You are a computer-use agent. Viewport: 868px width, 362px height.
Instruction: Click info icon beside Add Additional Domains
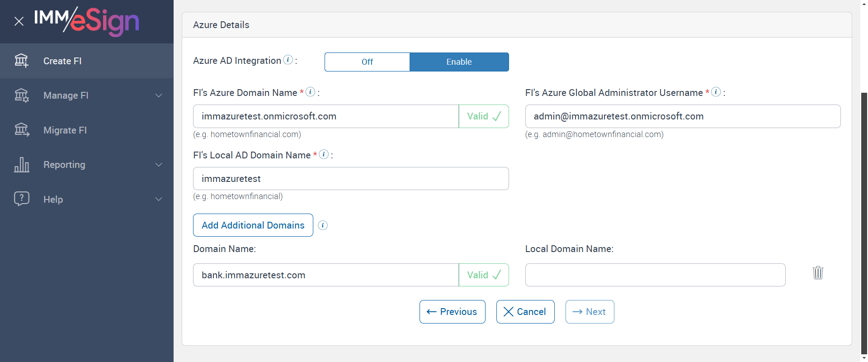[323, 225]
